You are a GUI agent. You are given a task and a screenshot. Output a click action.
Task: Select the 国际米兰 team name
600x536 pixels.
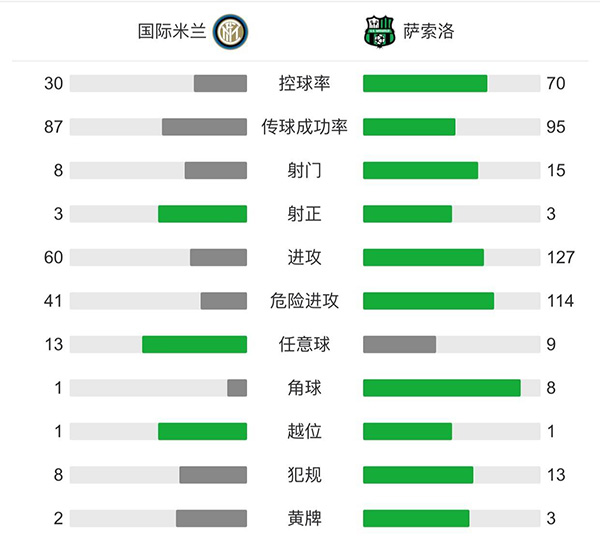click(173, 32)
